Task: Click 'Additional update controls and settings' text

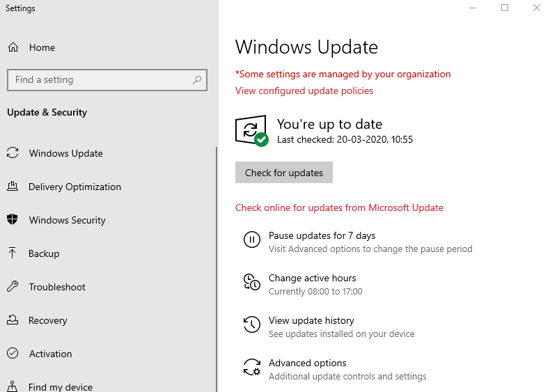Action: pos(347,376)
